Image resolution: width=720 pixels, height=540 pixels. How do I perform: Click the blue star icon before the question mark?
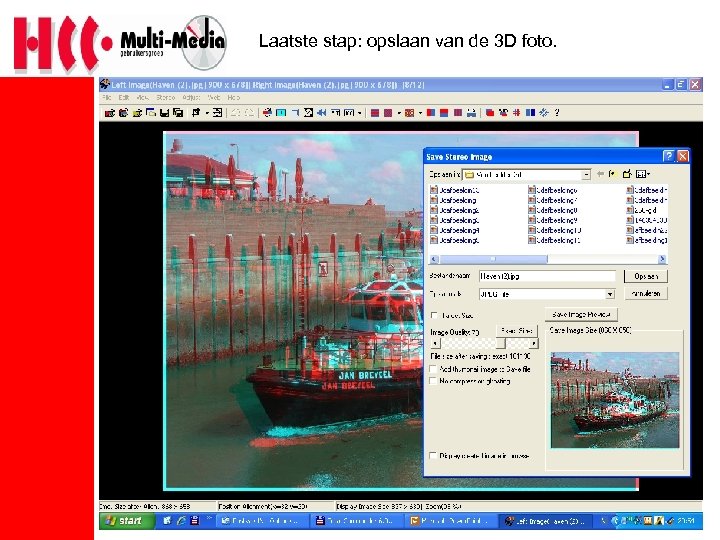(544, 112)
